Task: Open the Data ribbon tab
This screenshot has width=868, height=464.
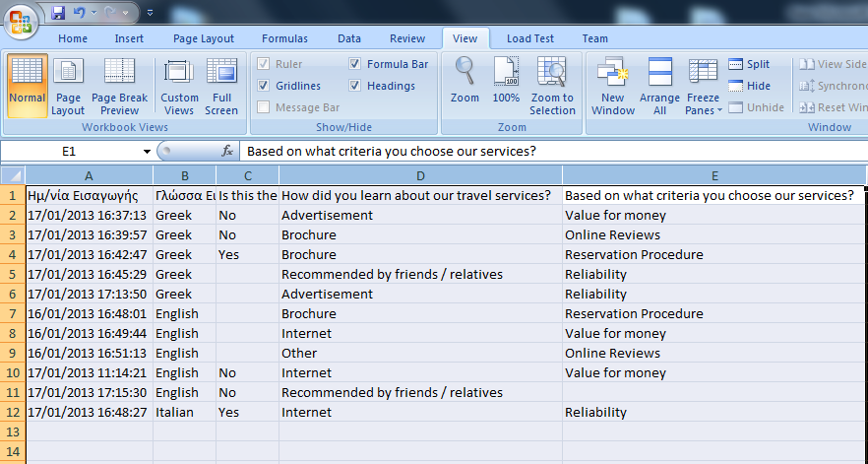Action: tap(349, 38)
